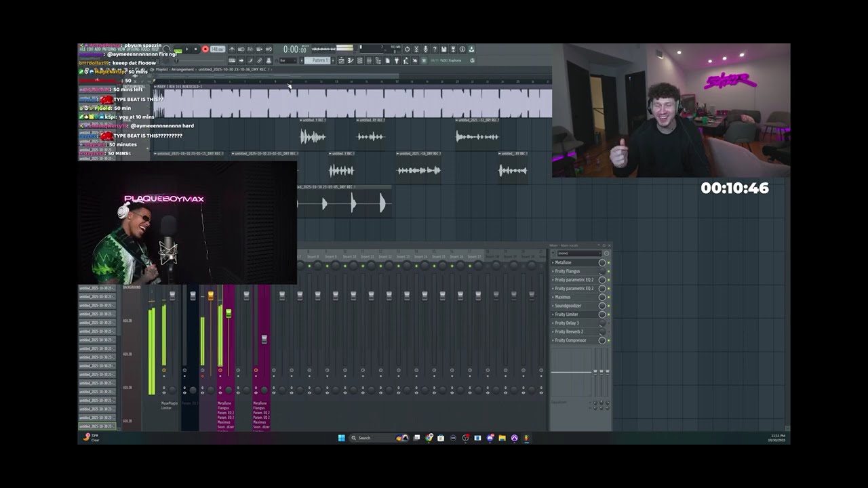868x488 pixels.
Task: Open the Bar snap dropdown in toolbar
Action: point(288,60)
